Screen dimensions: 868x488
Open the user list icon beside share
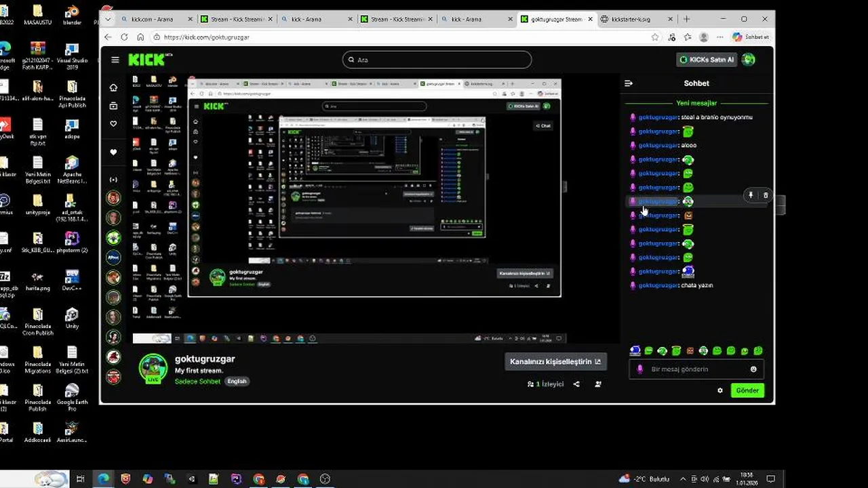598,384
